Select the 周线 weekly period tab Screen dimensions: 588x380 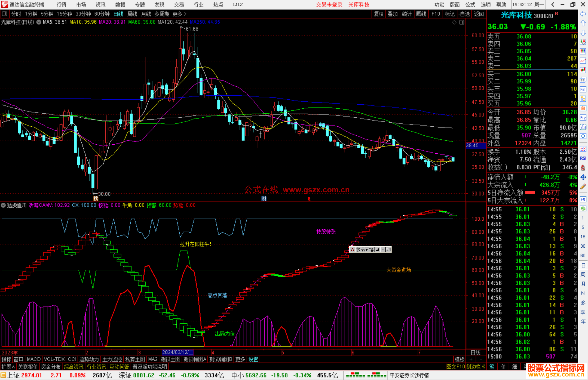[x=132, y=14]
